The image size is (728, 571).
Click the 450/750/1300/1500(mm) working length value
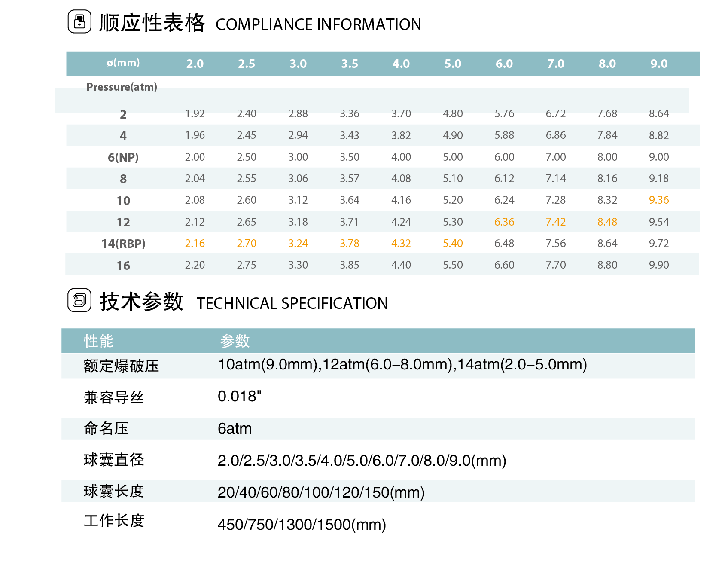click(x=302, y=525)
